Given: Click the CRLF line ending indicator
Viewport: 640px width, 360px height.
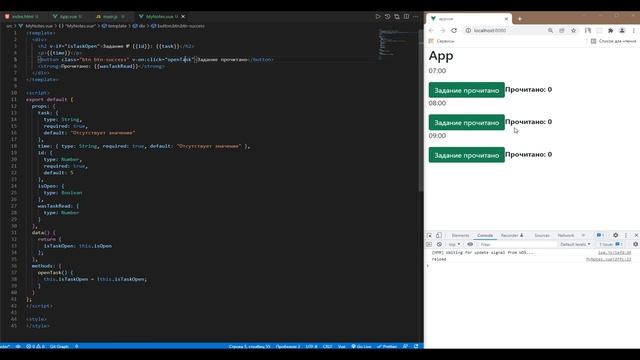Looking at the screenshot, I should pyautogui.click(x=327, y=346).
